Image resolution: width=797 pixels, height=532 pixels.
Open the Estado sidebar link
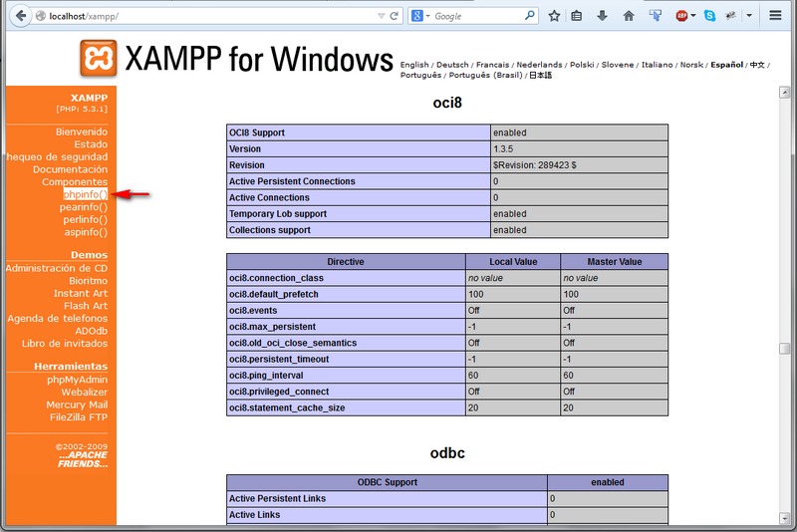coord(91,144)
